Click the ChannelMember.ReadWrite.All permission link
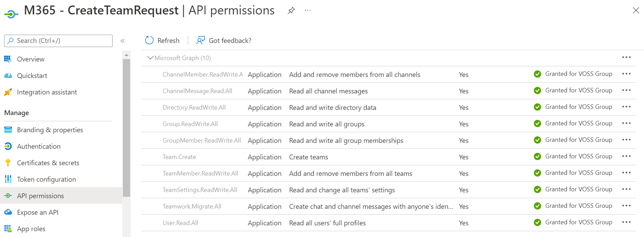Screen dimensions: 644x237 tap(203, 75)
